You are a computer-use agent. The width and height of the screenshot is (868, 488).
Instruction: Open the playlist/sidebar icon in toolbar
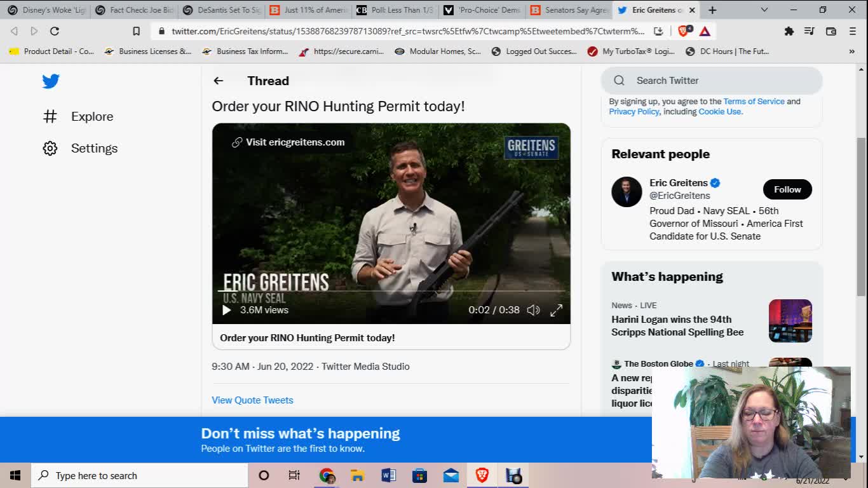point(810,31)
